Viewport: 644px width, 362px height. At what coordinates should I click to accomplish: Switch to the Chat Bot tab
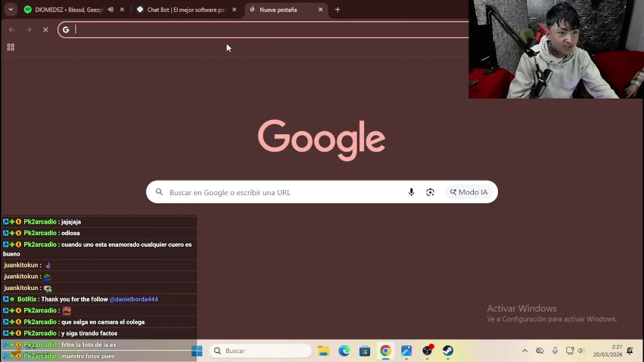(181, 10)
